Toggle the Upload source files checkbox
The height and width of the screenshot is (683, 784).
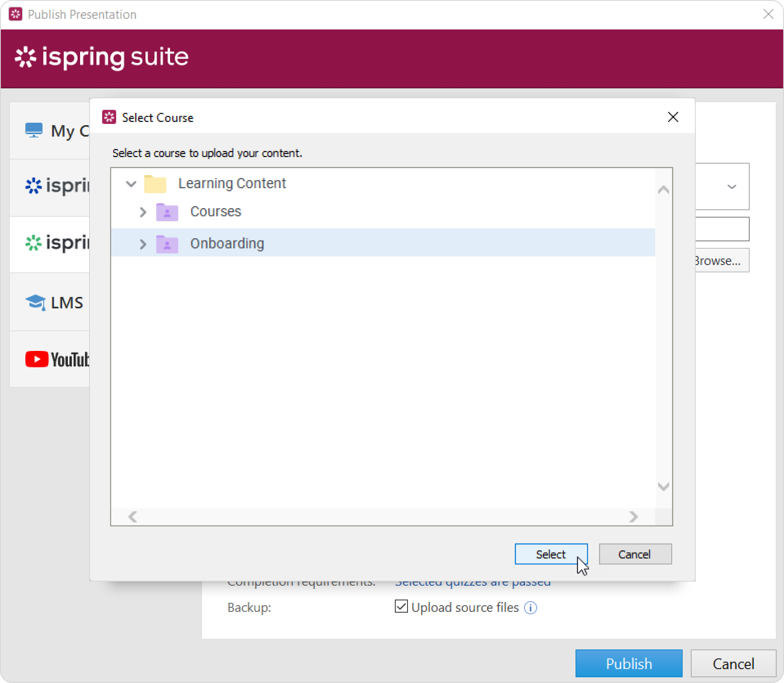[401, 607]
